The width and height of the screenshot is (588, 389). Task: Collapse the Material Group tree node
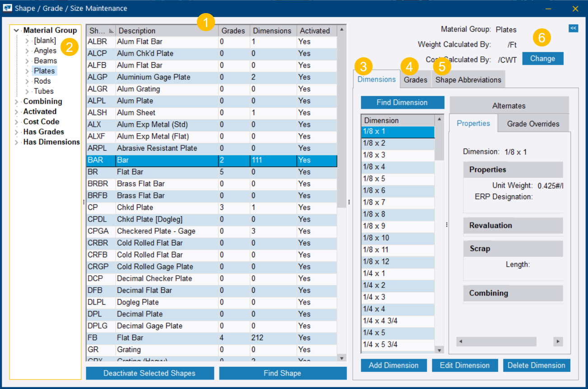(x=15, y=30)
